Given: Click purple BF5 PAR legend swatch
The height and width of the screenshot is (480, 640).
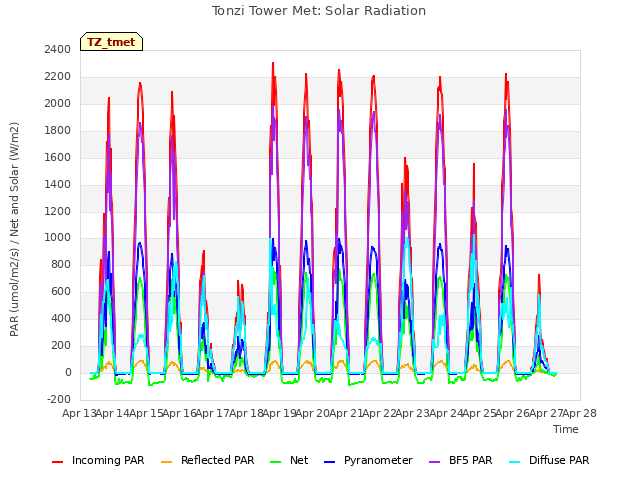Looking at the screenshot, I should (x=435, y=462).
